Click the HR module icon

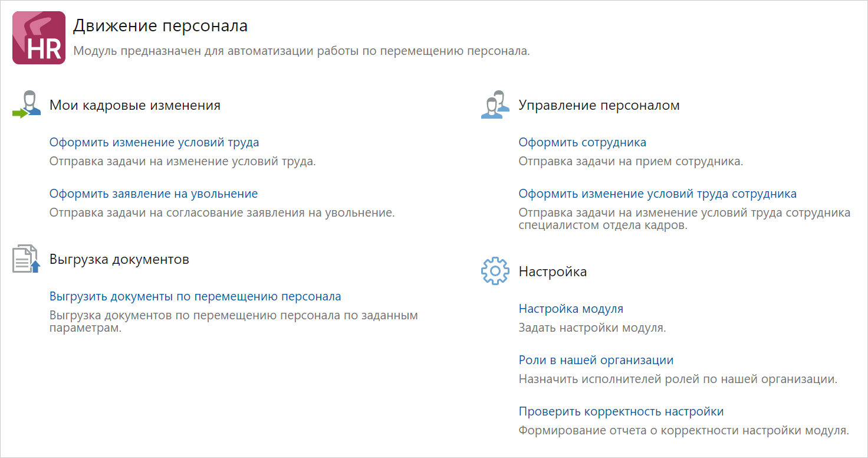39,37
